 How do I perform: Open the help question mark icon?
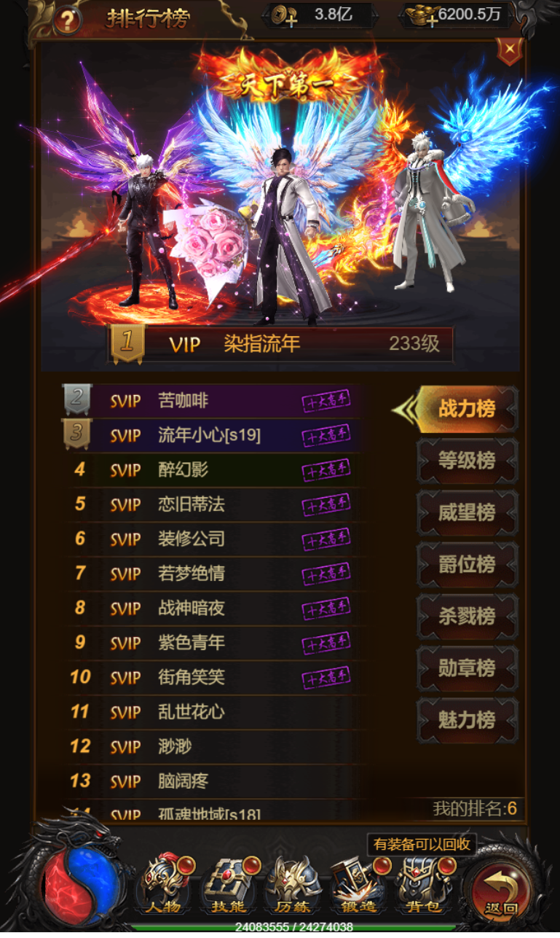click(67, 20)
